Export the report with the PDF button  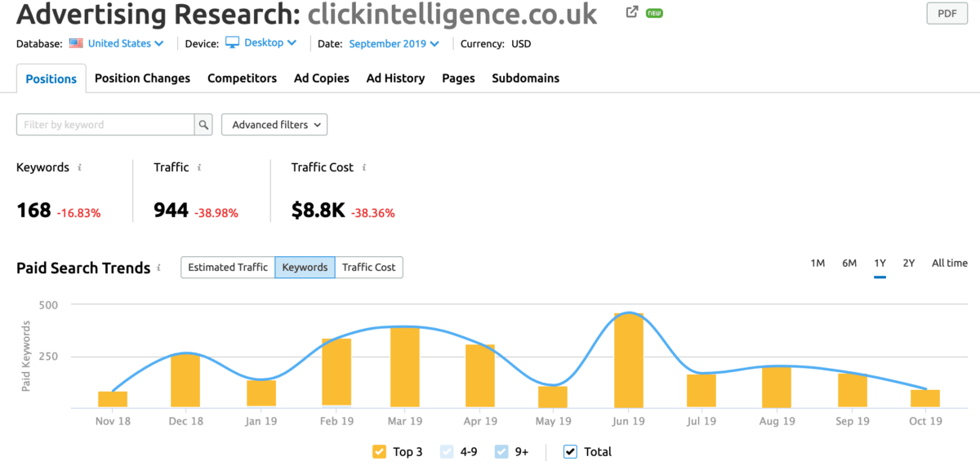947,13
